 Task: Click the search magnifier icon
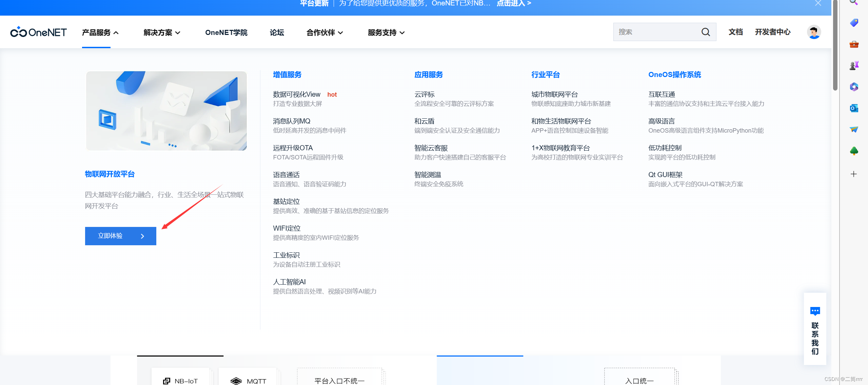[706, 32]
